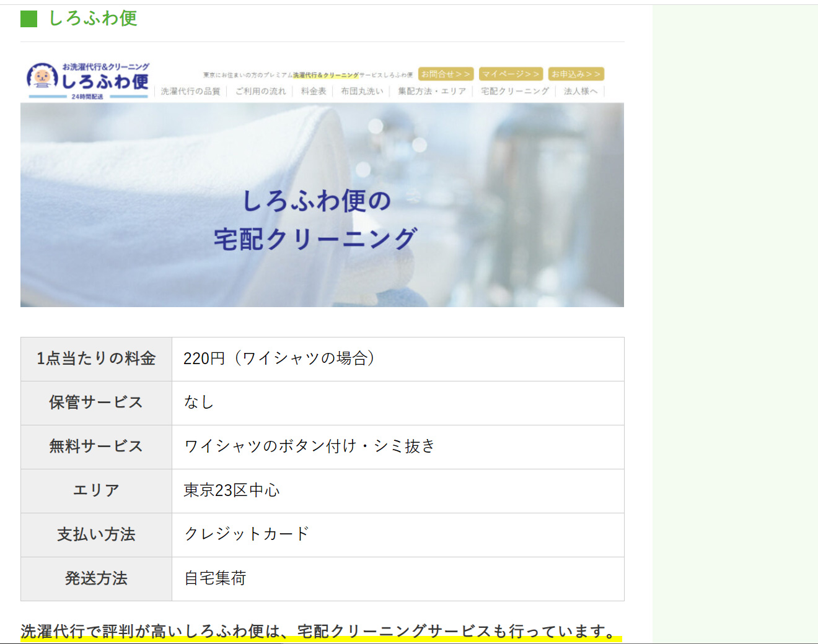Select ご利用の流れ in the banner navigation
This screenshot has height=644, width=818.
pos(261,91)
